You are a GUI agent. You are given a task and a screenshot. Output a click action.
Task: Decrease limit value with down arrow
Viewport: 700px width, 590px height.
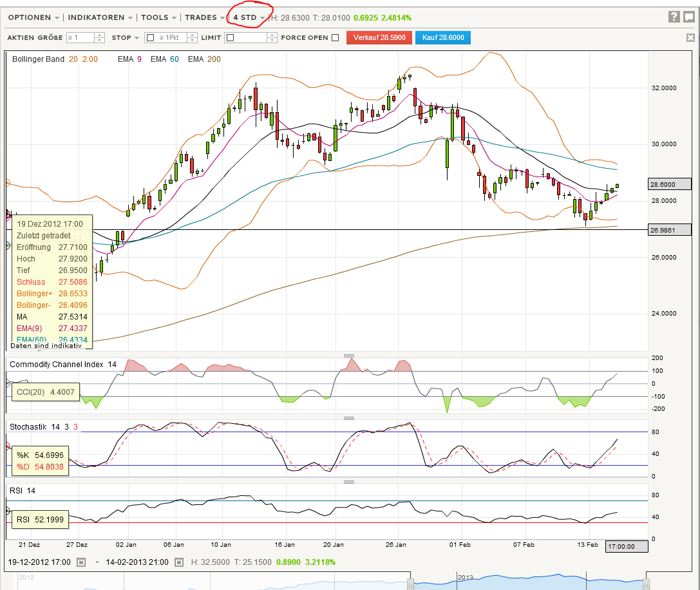[x=272, y=40]
